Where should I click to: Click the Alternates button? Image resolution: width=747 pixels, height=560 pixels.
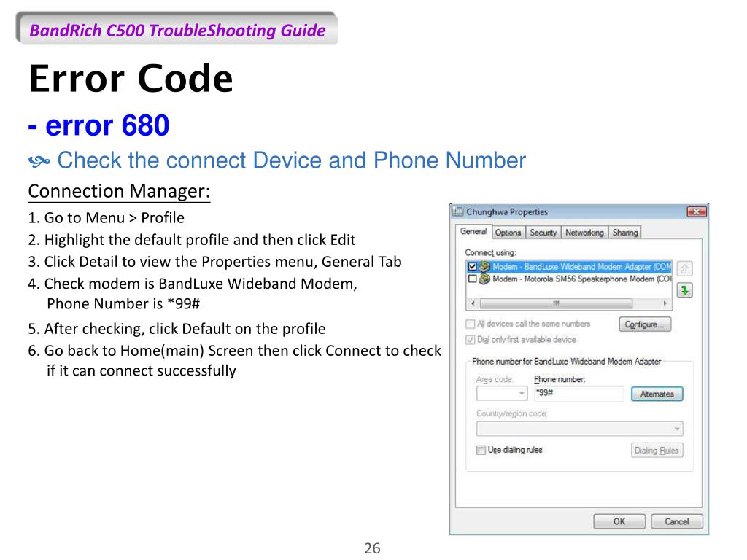[x=657, y=394]
